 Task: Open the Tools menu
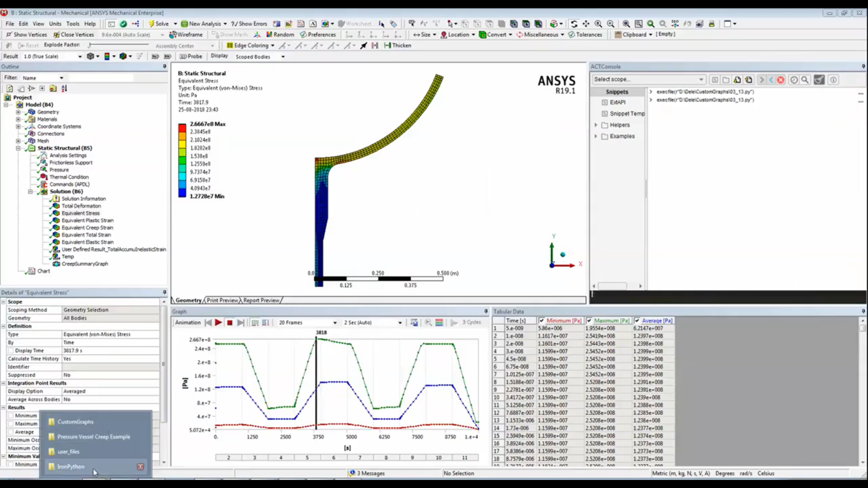73,24
